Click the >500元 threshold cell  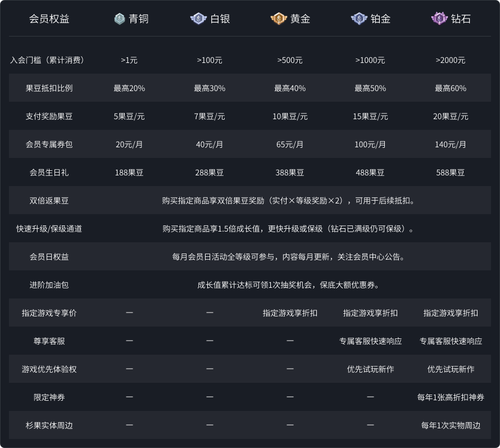tap(290, 60)
